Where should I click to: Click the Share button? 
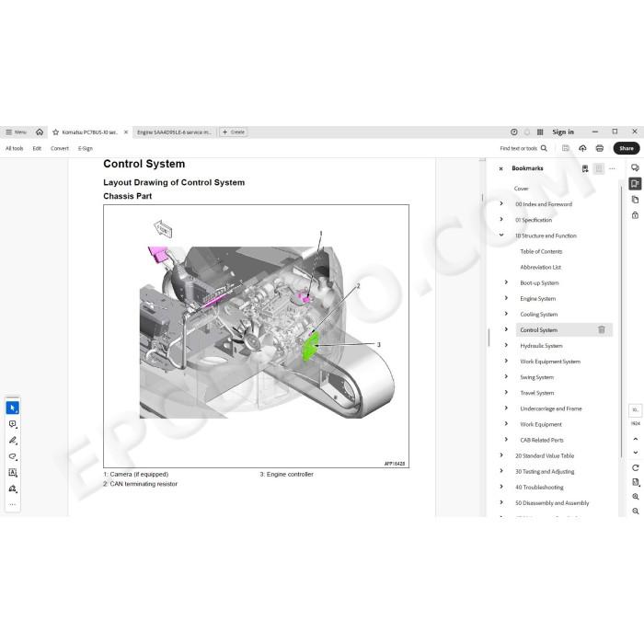click(x=627, y=148)
